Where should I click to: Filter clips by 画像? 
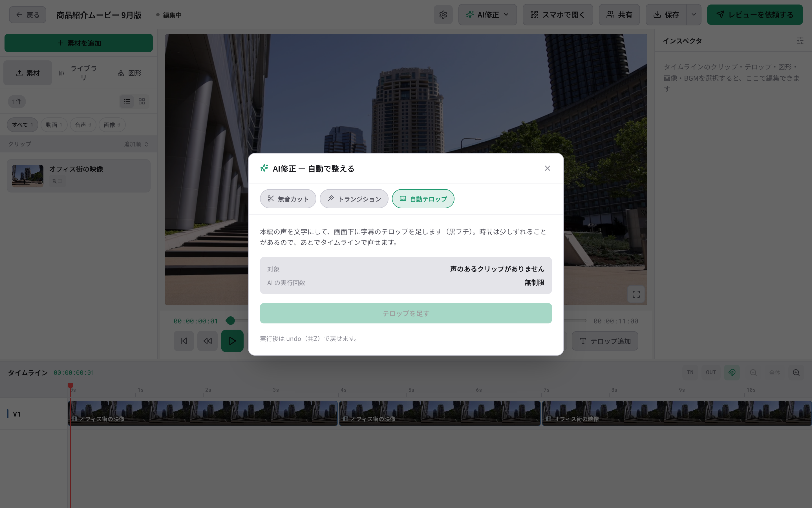pyautogui.click(x=112, y=125)
